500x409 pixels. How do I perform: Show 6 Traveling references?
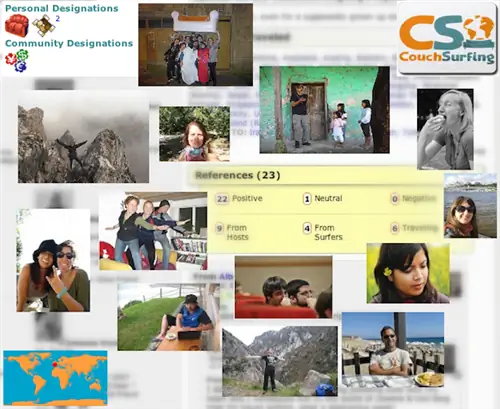point(414,228)
